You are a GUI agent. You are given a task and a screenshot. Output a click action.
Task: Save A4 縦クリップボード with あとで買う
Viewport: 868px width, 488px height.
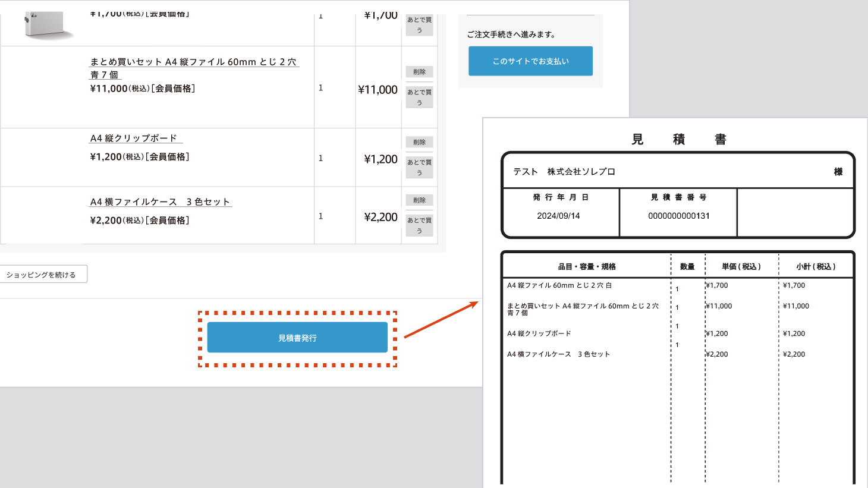(x=419, y=168)
